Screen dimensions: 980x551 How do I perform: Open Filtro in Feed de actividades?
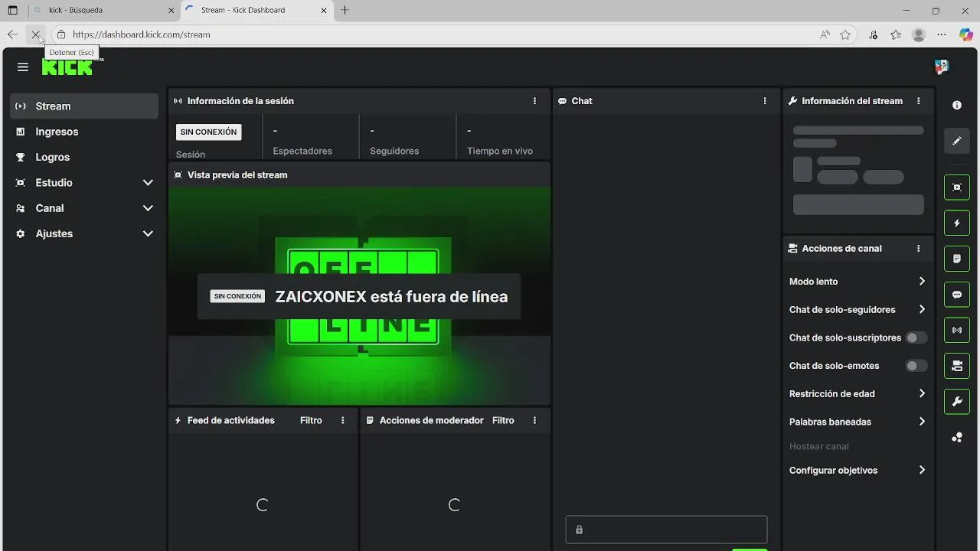pyautogui.click(x=311, y=420)
